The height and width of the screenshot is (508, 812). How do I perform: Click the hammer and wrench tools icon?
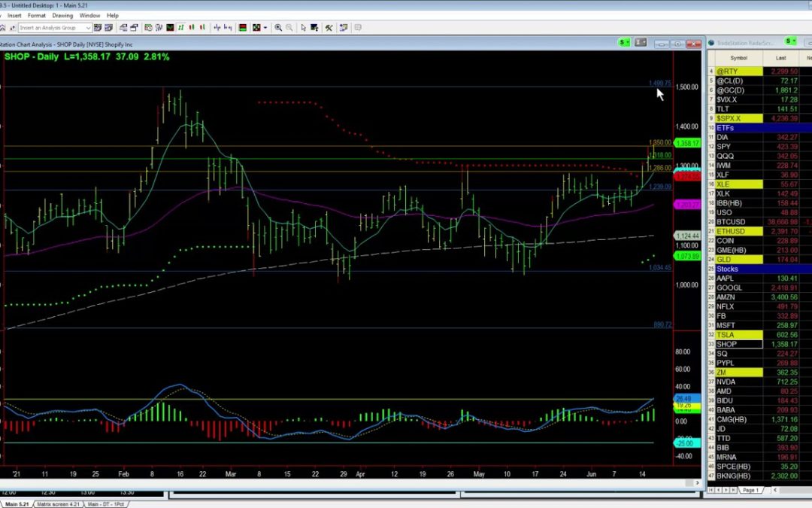tap(329, 28)
